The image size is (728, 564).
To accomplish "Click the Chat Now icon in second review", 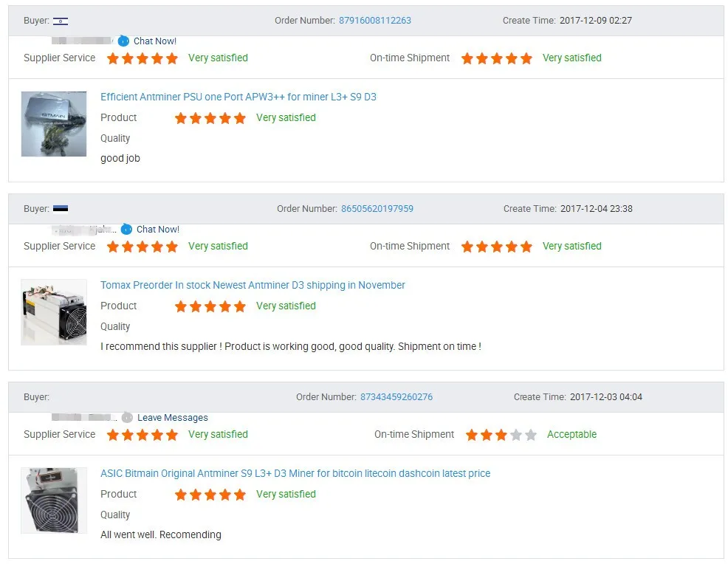I will coord(126,230).
